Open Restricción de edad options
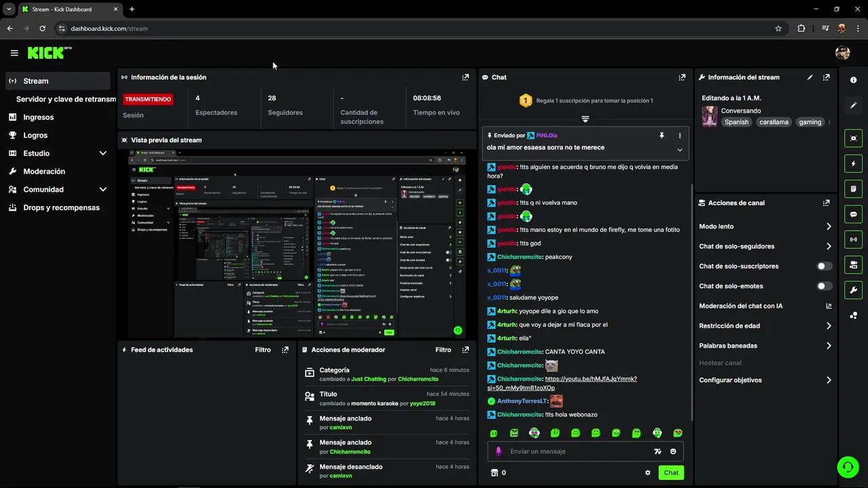868x488 pixels. pos(765,326)
